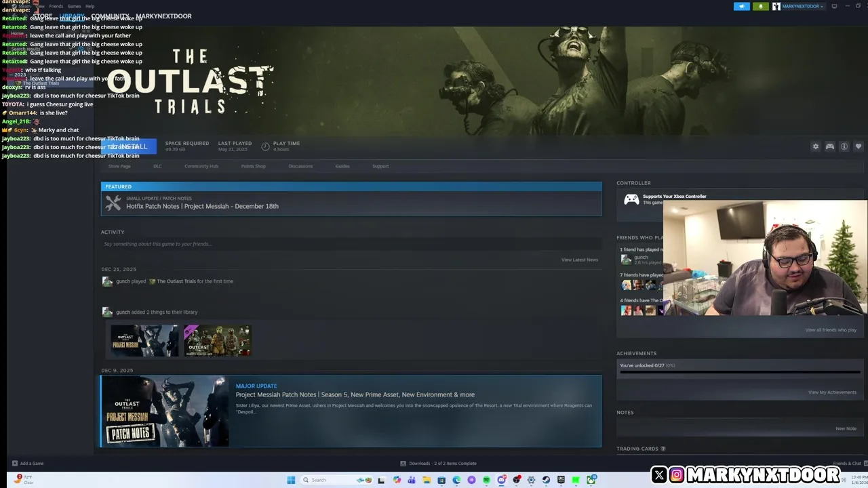Screen dimensions: 868x488
Task: Open second Outlast DLC thumbnail in activity
Action: point(217,340)
